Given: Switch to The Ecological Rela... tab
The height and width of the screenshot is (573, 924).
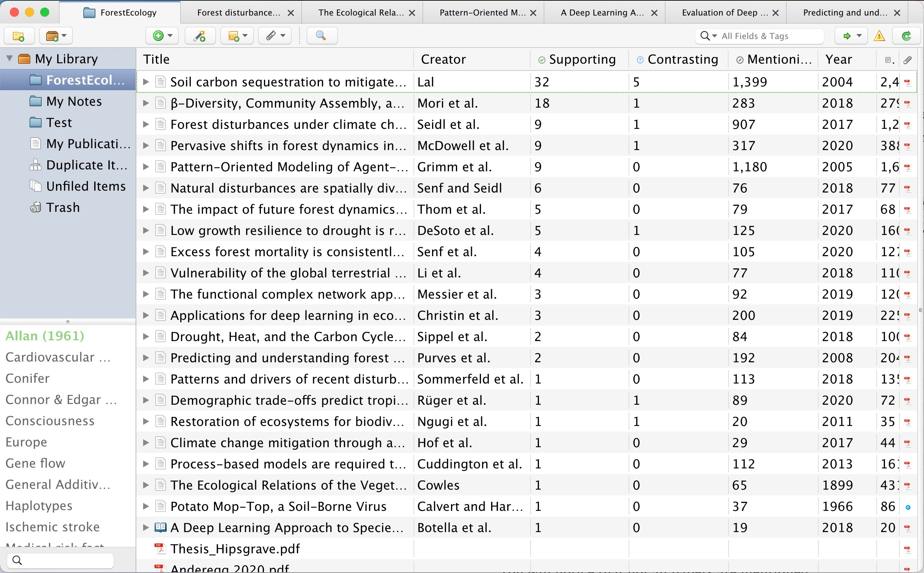Looking at the screenshot, I should pos(361,13).
